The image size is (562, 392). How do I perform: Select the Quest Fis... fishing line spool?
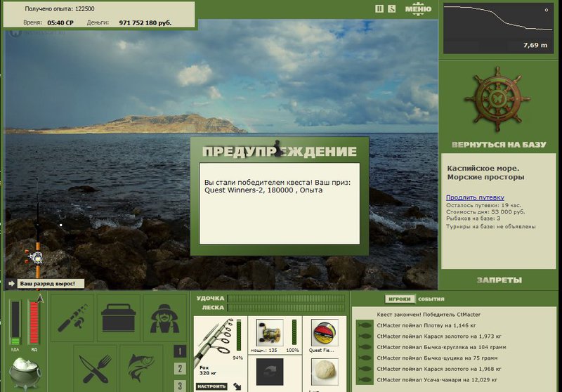click(x=325, y=332)
